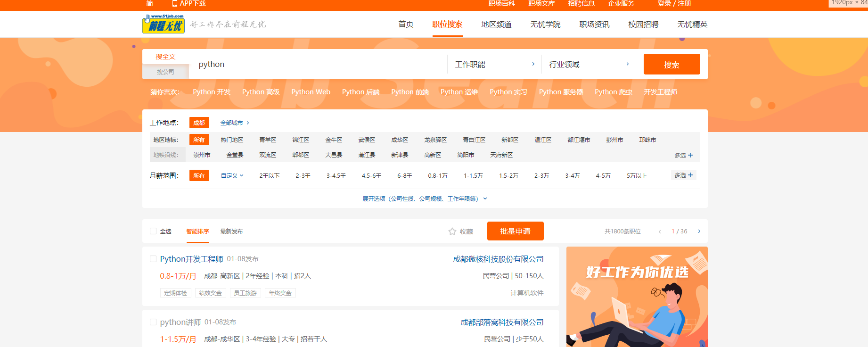Click the Python 高级 suggestion
This screenshot has width=868, height=347.
pos(261,92)
